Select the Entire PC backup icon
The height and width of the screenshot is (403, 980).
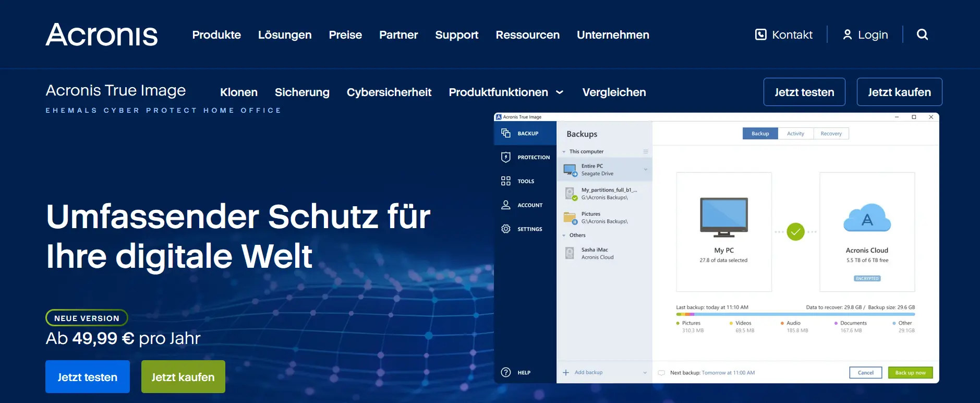570,170
